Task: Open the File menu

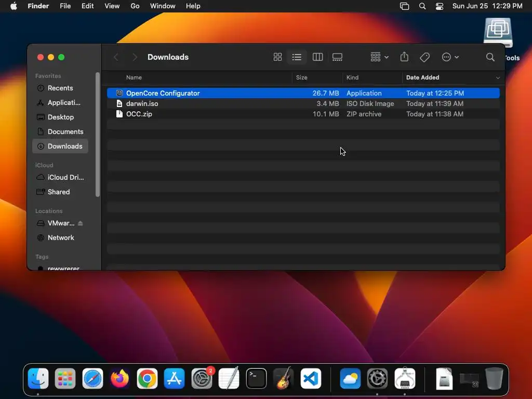Action: (65, 6)
